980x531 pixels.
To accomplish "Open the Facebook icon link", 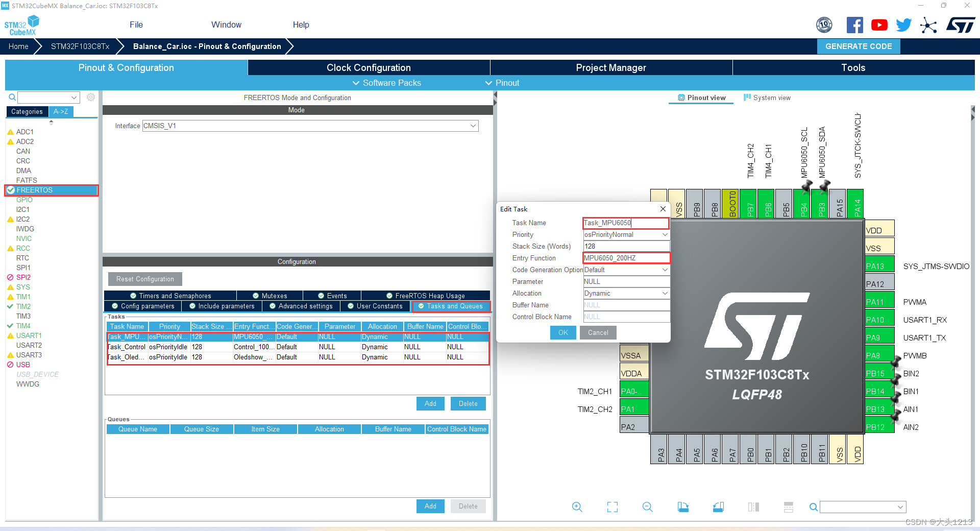I will (x=855, y=25).
